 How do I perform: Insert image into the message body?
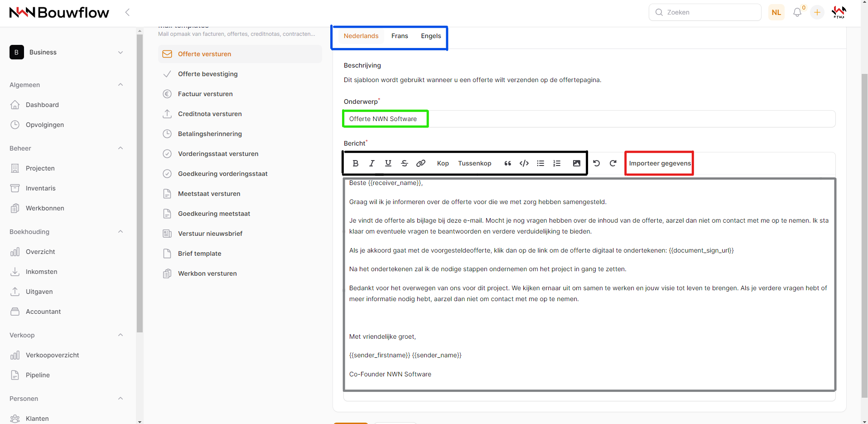point(576,163)
